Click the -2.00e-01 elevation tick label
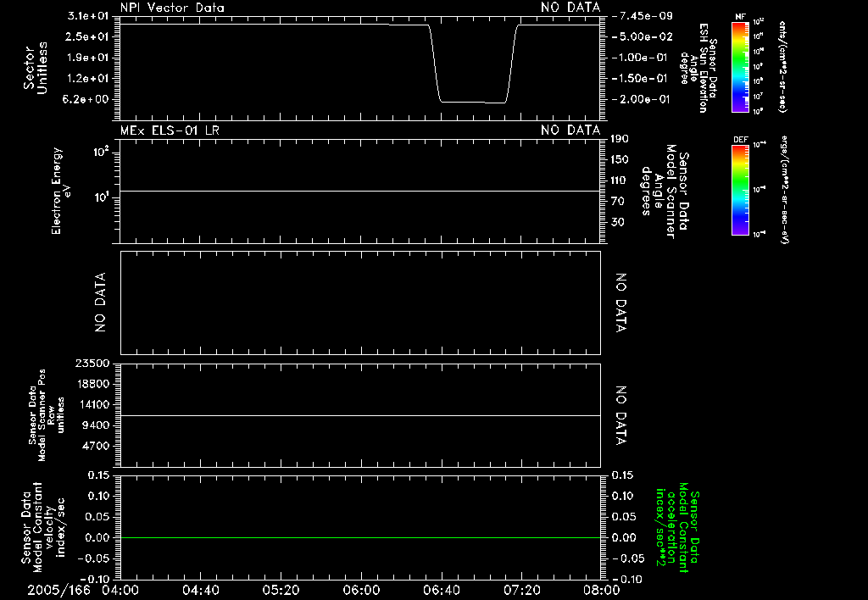The width and height of the screenshot is (868, 600). click(641, 99)
